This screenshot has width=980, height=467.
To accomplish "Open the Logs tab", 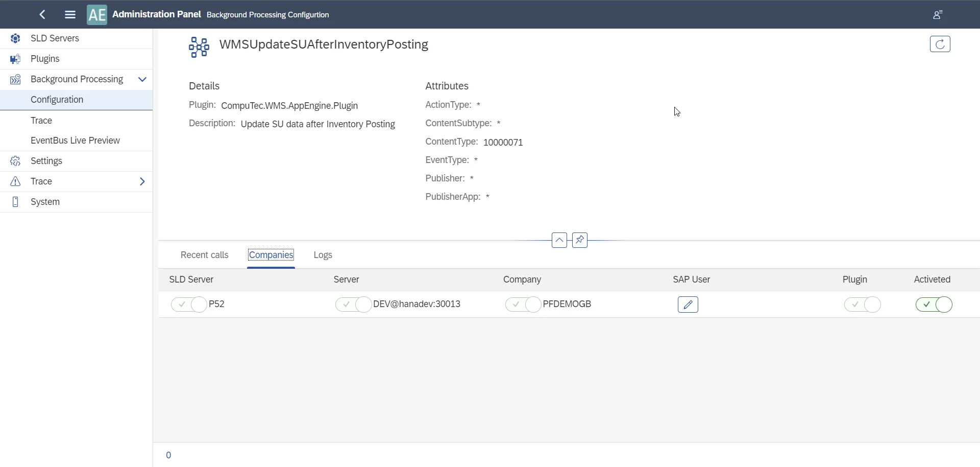I will (x=323, y=255).
